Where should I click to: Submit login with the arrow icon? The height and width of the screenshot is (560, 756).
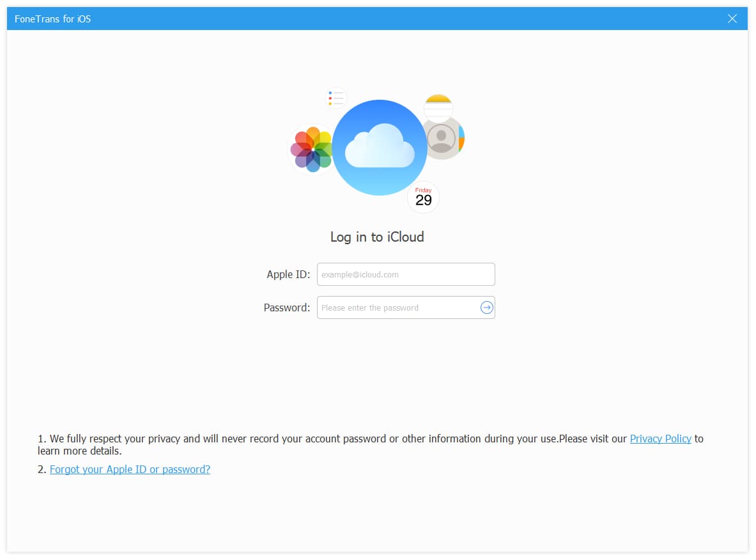[486, 307]
